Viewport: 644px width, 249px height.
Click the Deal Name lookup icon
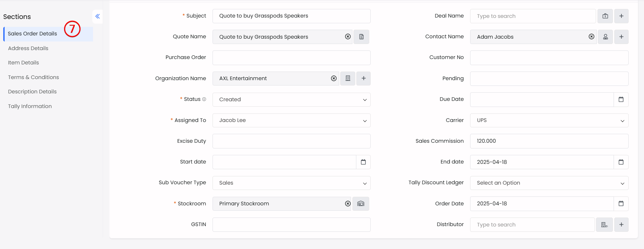pos(605,16)
